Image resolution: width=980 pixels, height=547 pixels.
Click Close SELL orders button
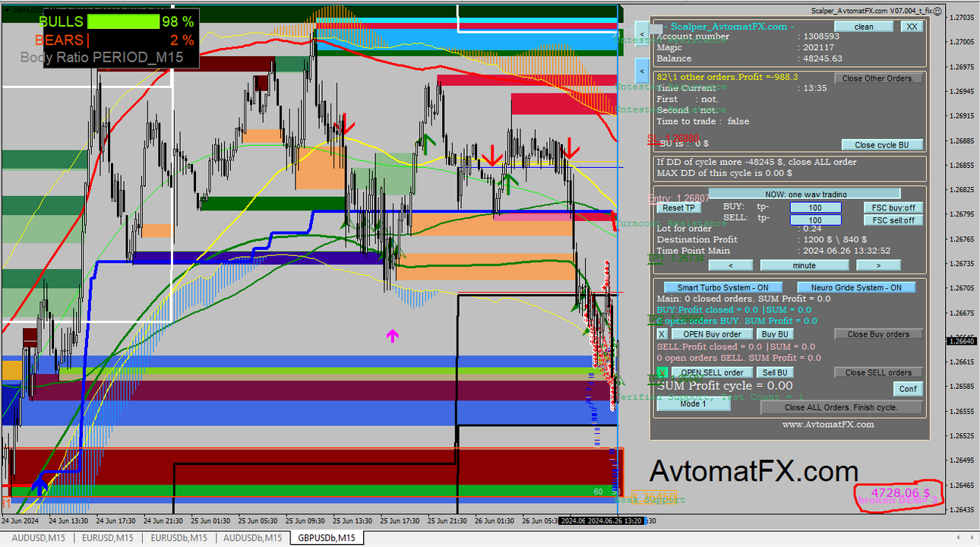tap(878, 372)
